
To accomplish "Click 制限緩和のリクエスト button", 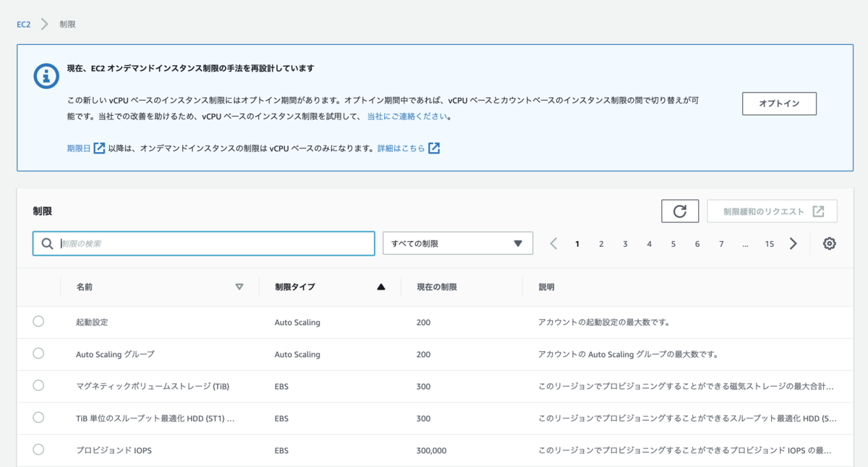I will [x=773, y=211].
